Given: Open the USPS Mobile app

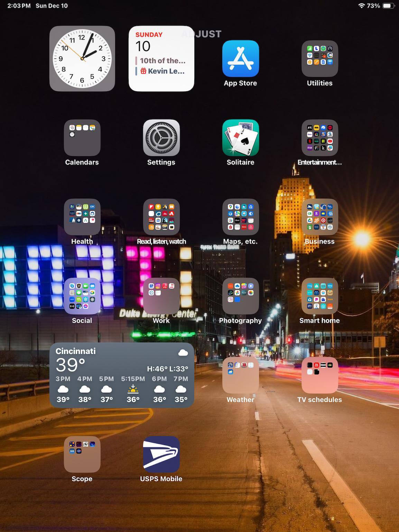Looking at the screenshot, I should point(161,454).
